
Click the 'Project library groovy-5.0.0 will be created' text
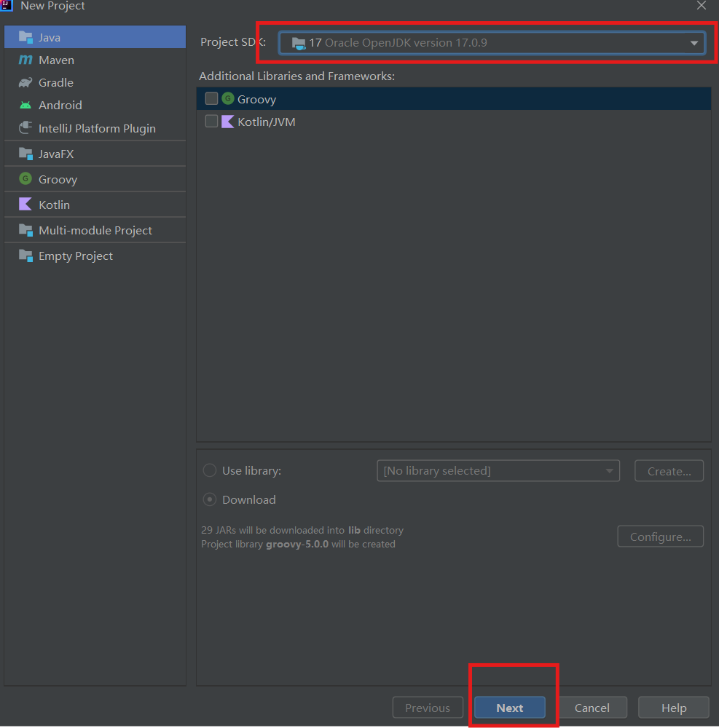pos(298,544)
